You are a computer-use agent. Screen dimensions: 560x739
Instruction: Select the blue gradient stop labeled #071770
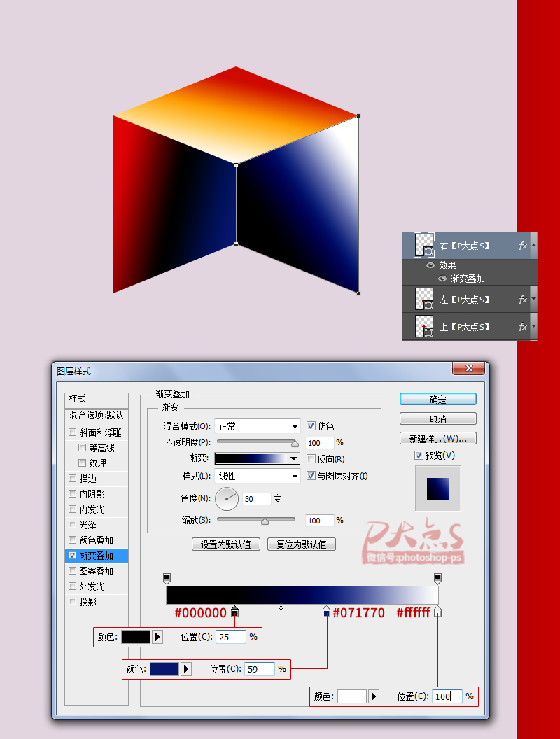click(327, 612)
